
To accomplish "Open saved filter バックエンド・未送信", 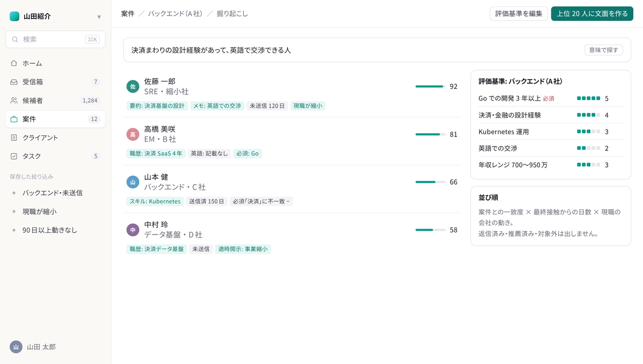I will click(x=55, y=193).
